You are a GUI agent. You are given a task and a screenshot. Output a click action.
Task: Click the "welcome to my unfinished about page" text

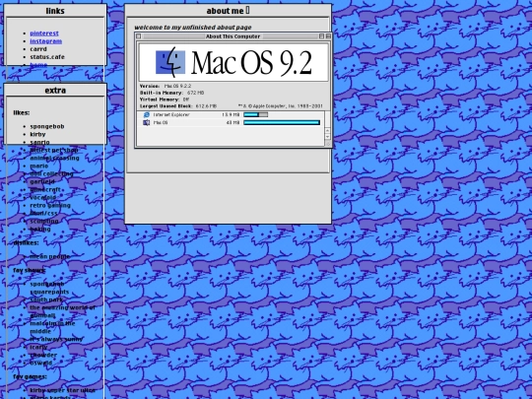point(193,28)
